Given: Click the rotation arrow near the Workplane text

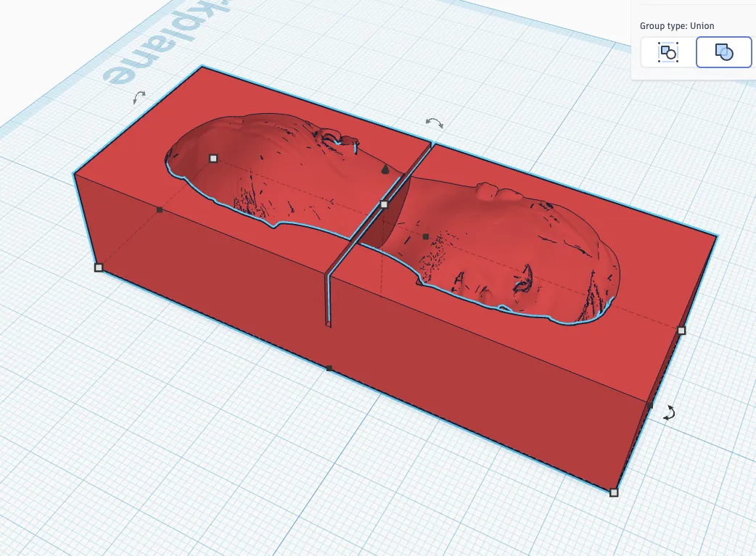Looking at the screenshot, I should pyautogui.click(x=139, y=97).
